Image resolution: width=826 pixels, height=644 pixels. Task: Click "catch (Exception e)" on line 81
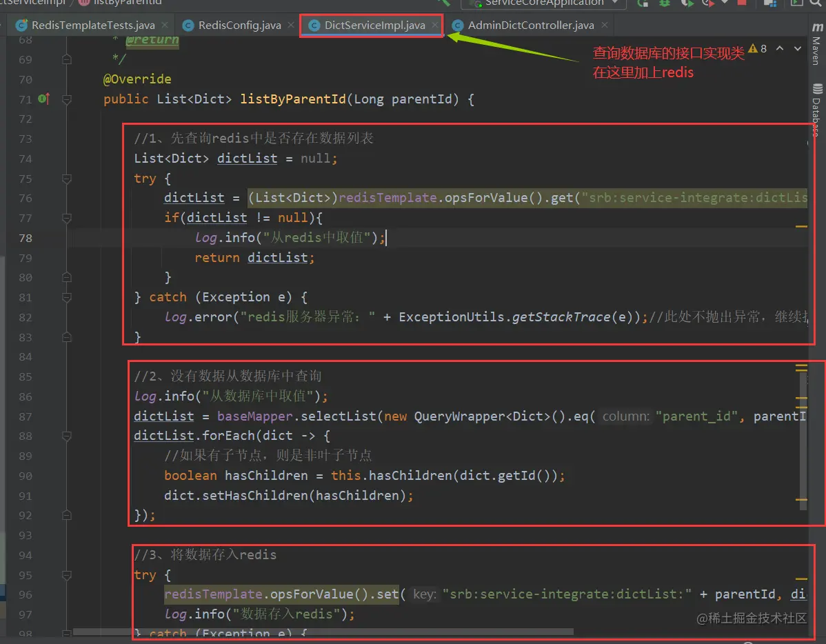point(220,297)
